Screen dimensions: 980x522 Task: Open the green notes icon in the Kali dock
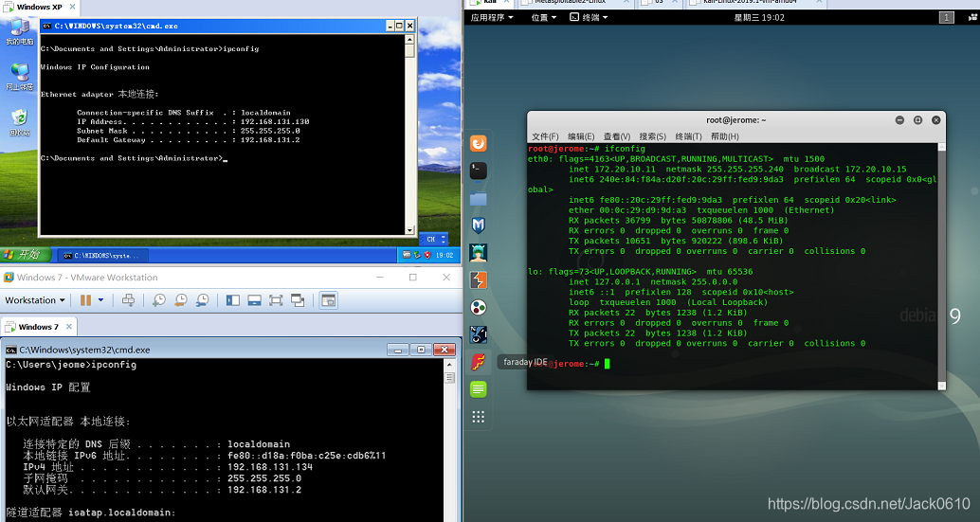478,389
